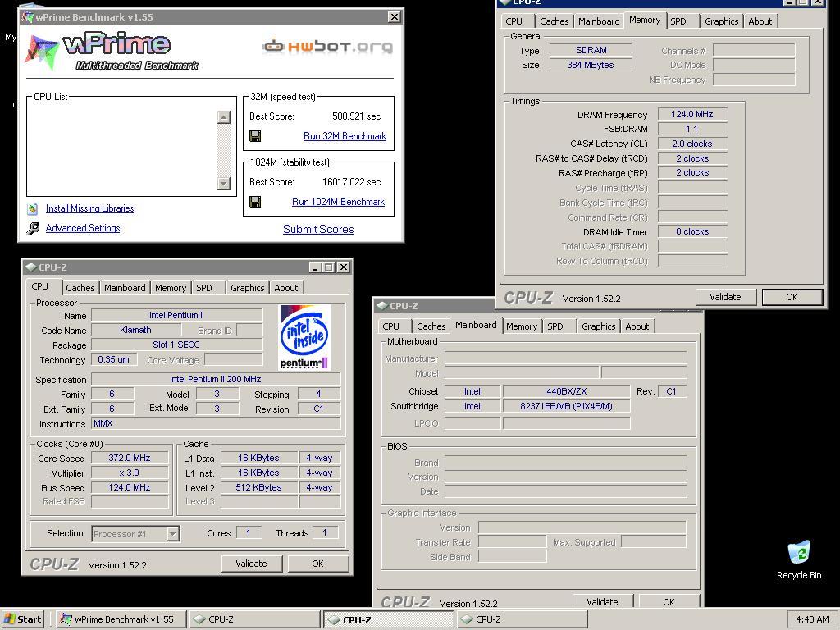The height and width of the screenshot is (630, 840).
Task: Click the 82371EB/MB (PIIX4E/M) southbridge value
Action: click(566, 407)
